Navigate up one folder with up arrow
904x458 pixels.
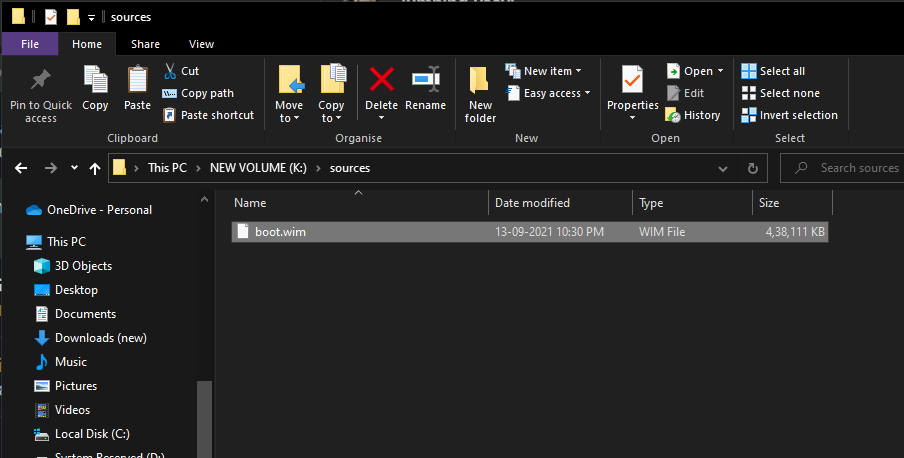click(94, 168)
